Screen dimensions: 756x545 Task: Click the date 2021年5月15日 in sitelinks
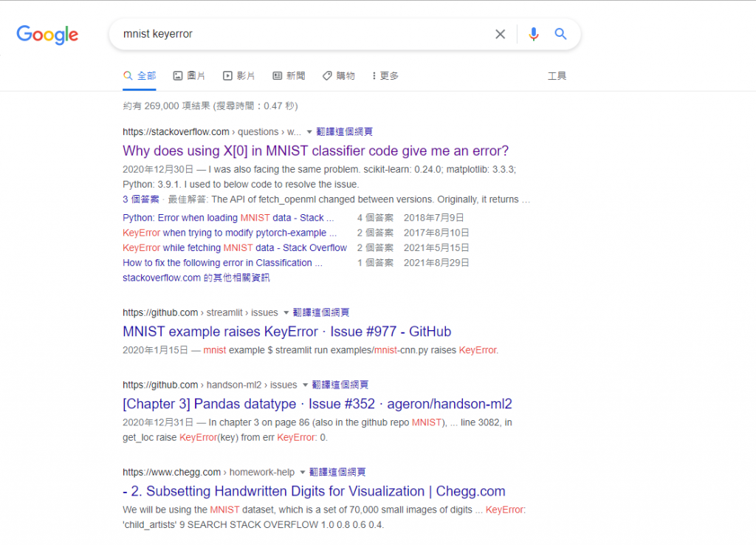point(436,247)
